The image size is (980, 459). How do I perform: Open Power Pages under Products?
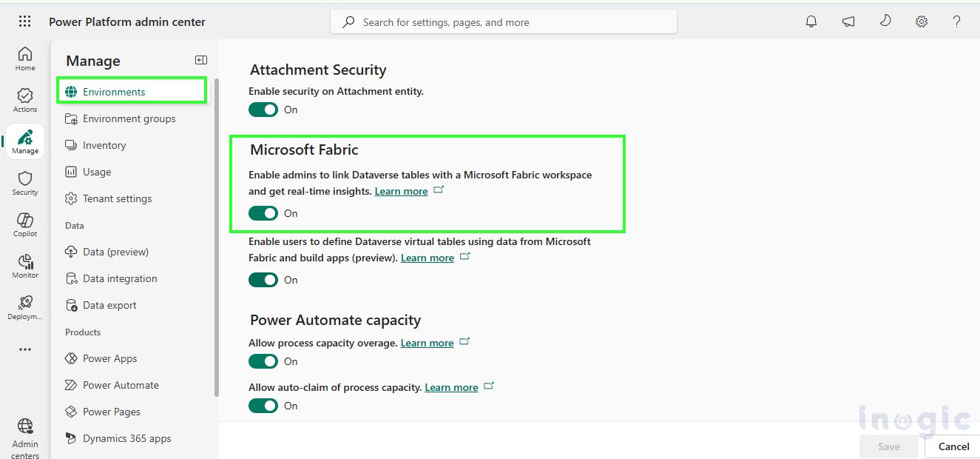tap(132, 412)
